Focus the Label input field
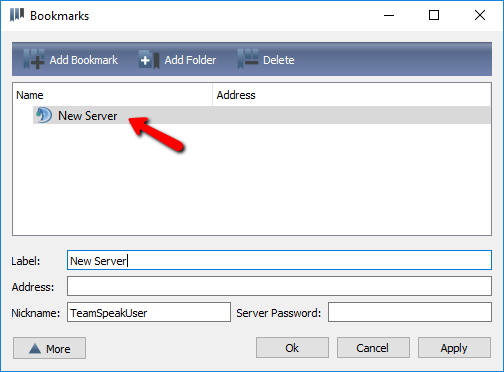 click(x=279, y=260)
